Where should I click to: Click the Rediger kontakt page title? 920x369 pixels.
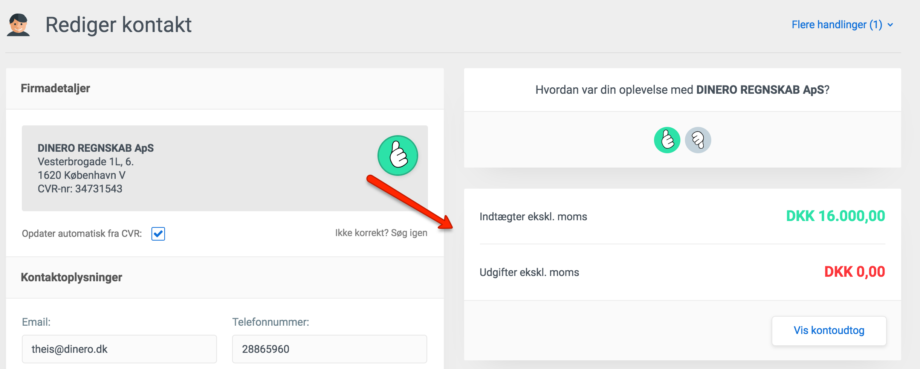point(119,25)
